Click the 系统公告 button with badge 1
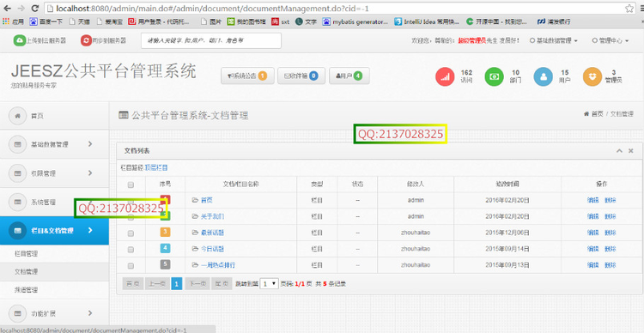The image size is (644, 333). 247,76
